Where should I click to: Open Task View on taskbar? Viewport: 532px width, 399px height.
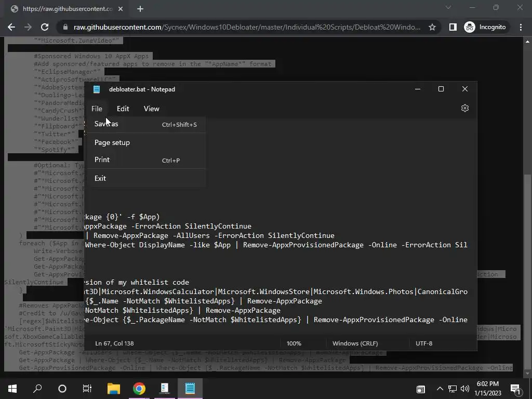tap(87, 389)
